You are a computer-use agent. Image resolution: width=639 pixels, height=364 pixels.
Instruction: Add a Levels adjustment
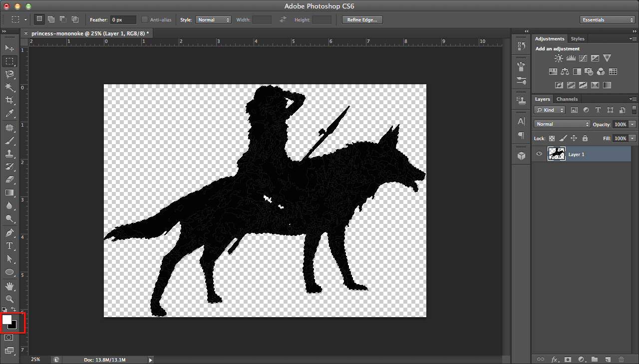(571, 58)
